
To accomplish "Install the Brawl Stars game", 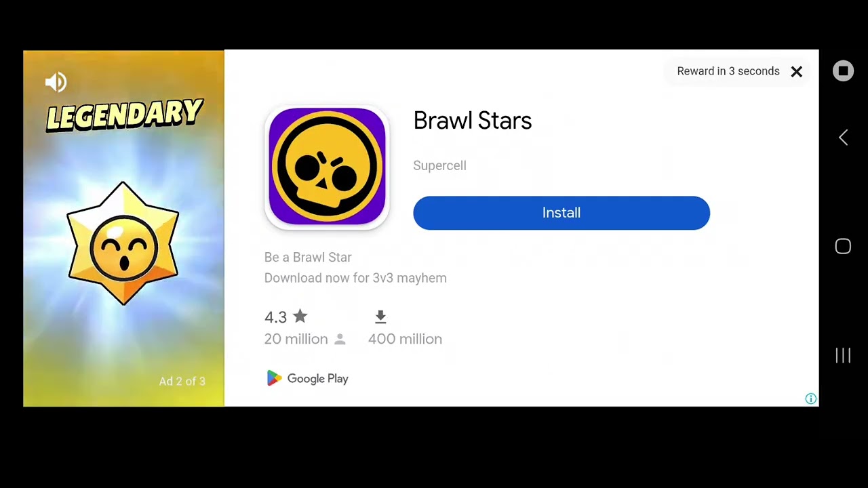I will pos(561,213).
